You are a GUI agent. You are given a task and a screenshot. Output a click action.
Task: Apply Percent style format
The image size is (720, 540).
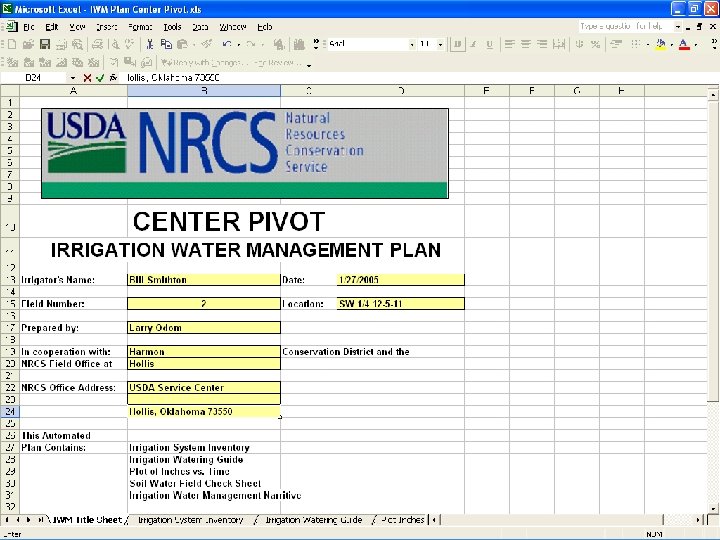coord(596,44)
